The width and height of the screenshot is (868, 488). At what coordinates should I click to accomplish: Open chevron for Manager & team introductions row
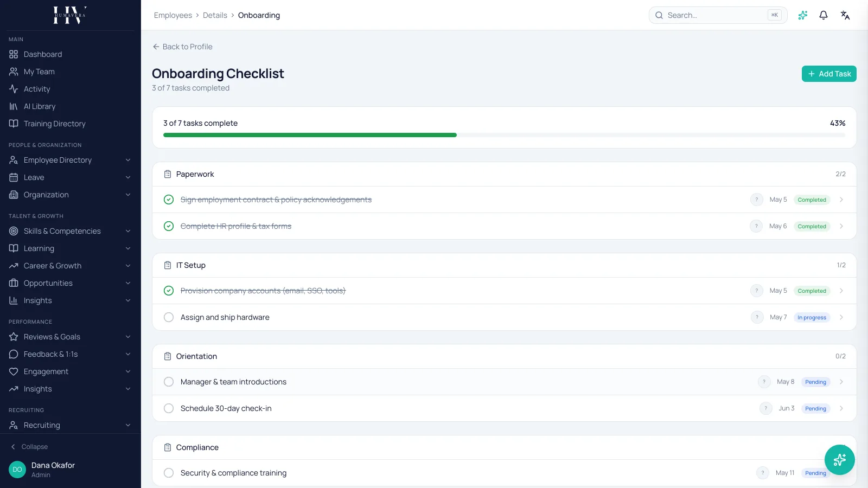pos(841,382)
